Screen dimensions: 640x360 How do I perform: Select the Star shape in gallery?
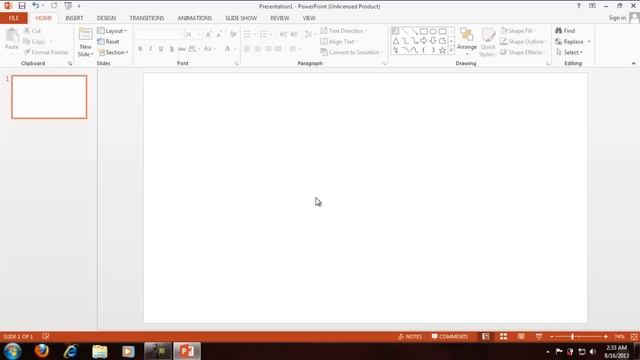(x=442, y=50)
